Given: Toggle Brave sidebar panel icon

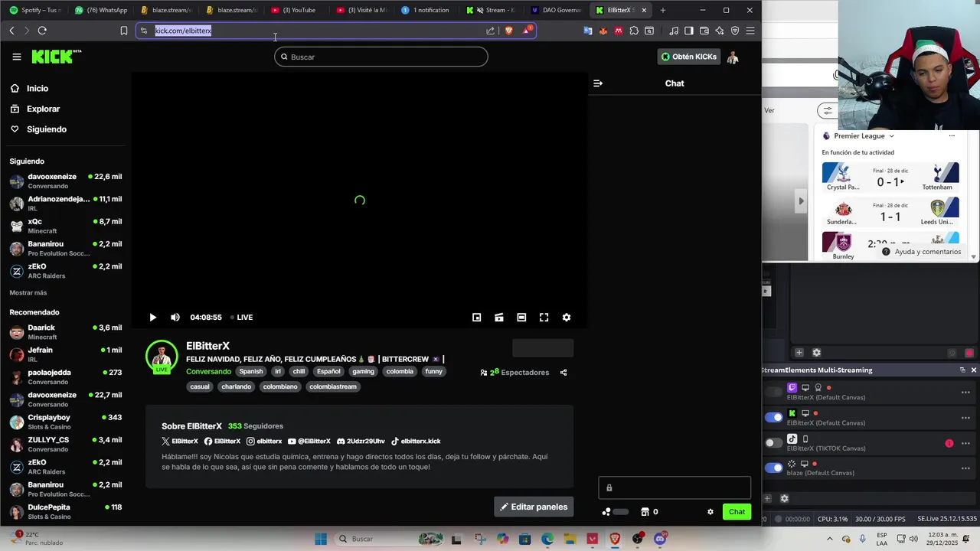Looking at the screenshot, I should (689, 31).
